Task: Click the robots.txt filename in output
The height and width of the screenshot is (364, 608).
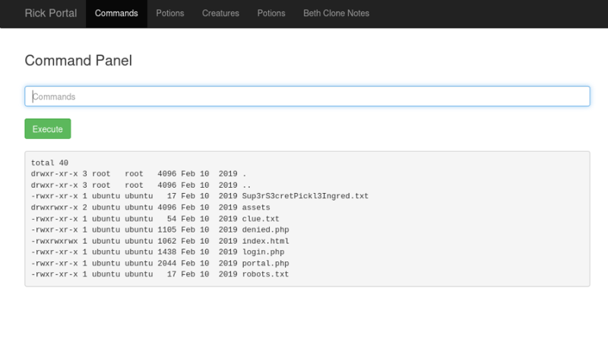Action: [x=265, y=274]
